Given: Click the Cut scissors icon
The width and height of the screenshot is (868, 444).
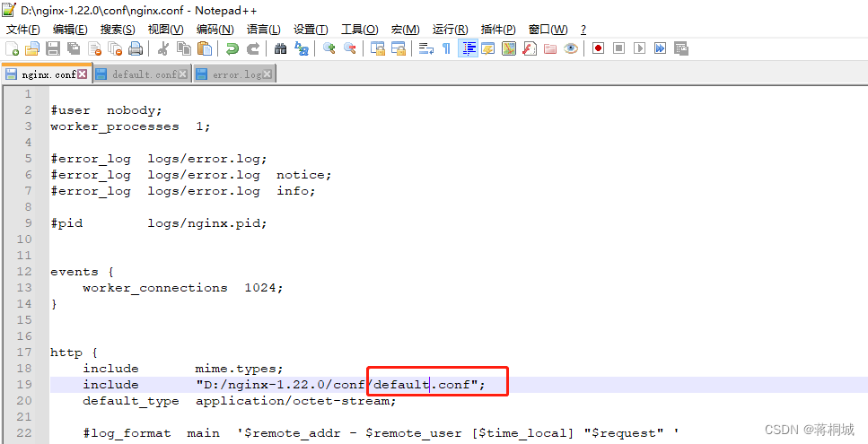Looking at the screenshot, I should pos(164,48).
